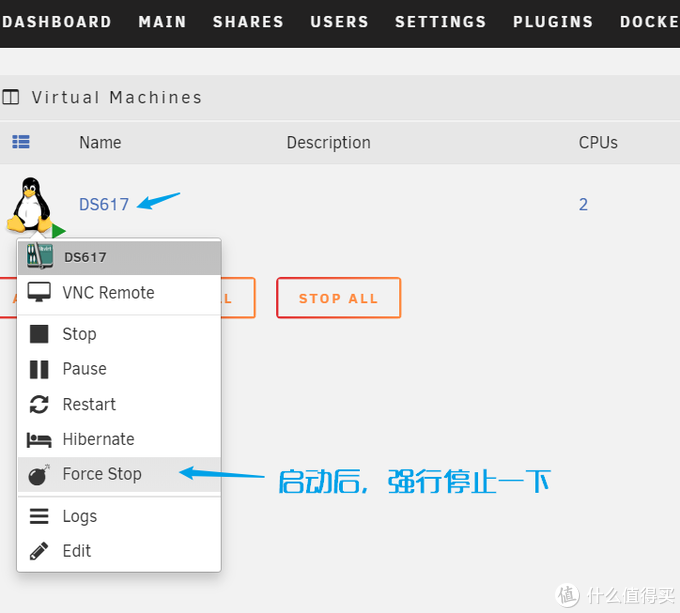Choose Restart from the VM menu

[x=119, y=404]
